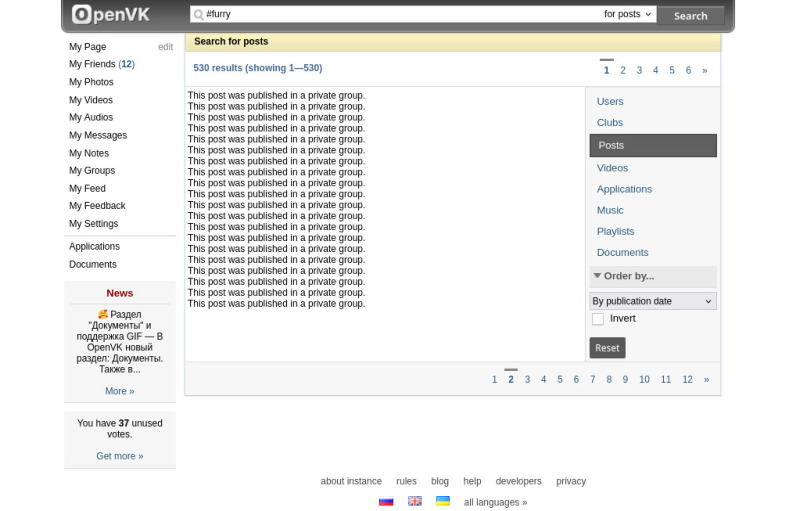Screen dimensions: 807x511
Task: Open My Page
Action: (x=87, y=47)
